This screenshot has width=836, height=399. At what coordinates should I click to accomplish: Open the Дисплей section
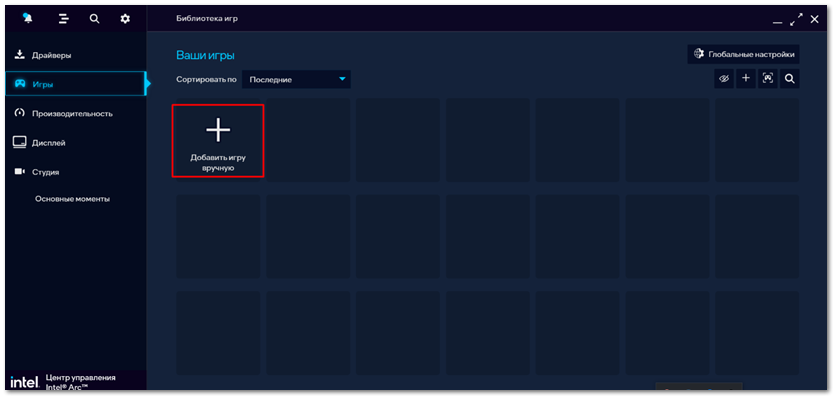pos(75,143)
